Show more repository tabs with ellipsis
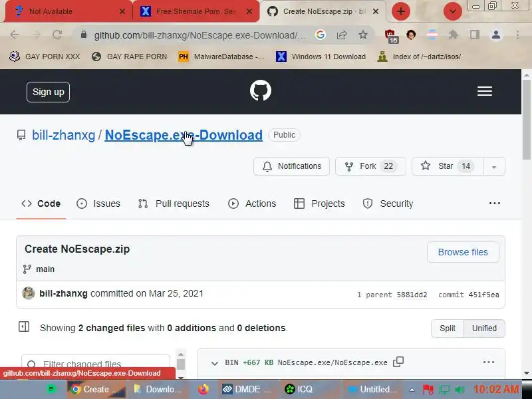The image size is (532, 399). pyautogui.click(x=494, y=203)
